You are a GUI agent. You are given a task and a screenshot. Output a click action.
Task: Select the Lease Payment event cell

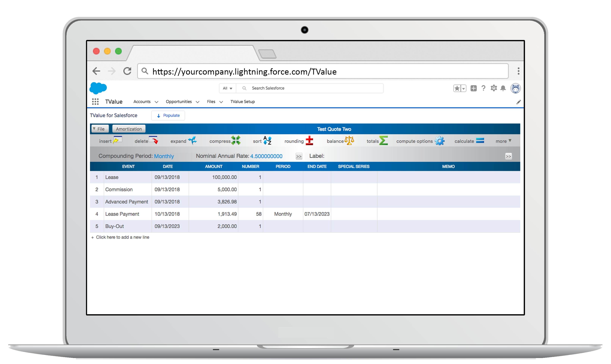(x=128, y=214)
